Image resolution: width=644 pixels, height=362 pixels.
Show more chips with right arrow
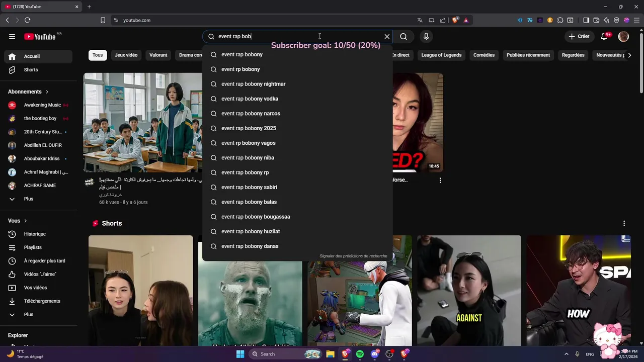coord(629,55)
